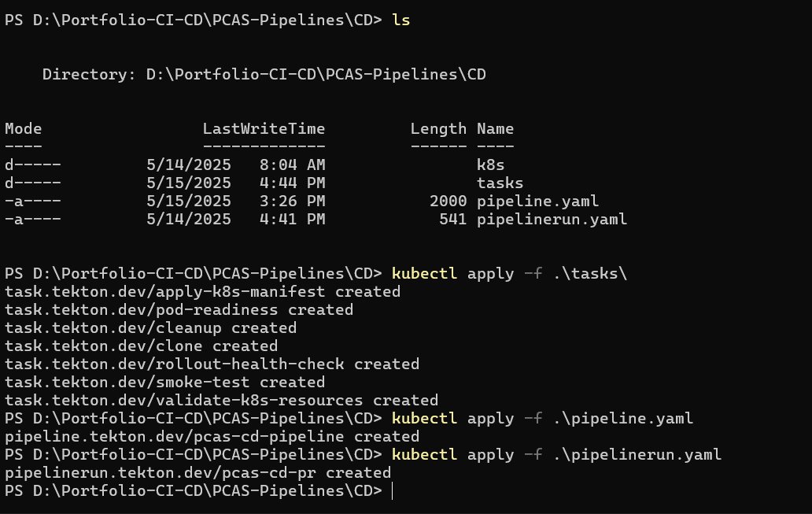Click the 'Directory:' path line in the listing
This screenshot has height=514, width=812.
coord(264,75)
